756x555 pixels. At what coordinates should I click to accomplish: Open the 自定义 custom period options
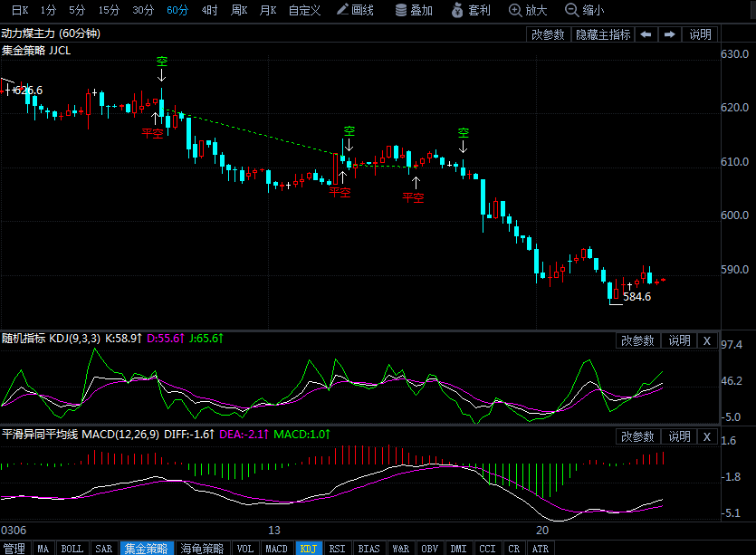(x=304, y=10)
